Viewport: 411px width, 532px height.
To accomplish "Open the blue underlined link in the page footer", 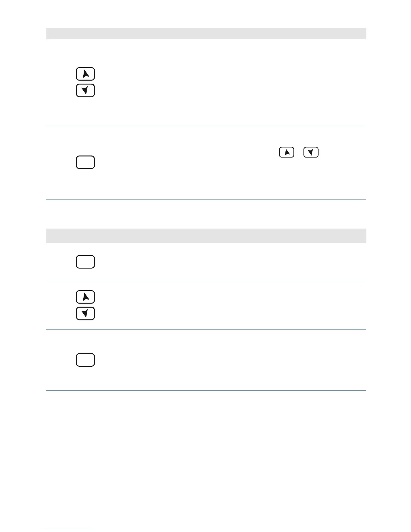I will point(66,529).
